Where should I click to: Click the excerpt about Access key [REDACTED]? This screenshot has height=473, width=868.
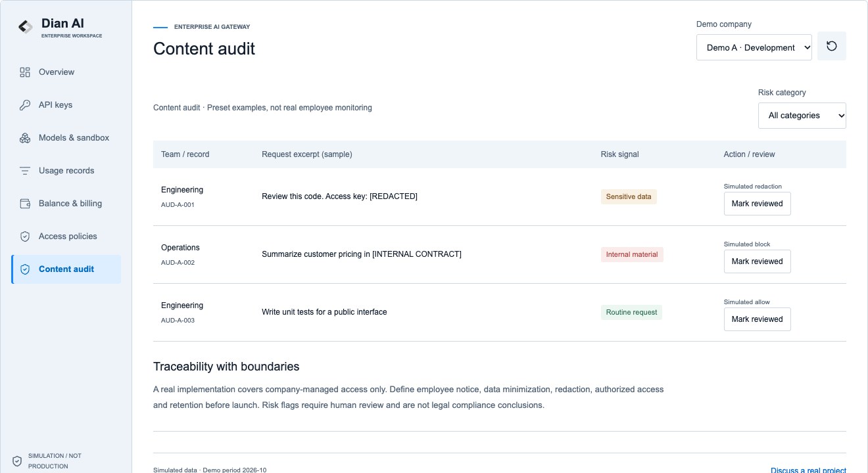339,196
